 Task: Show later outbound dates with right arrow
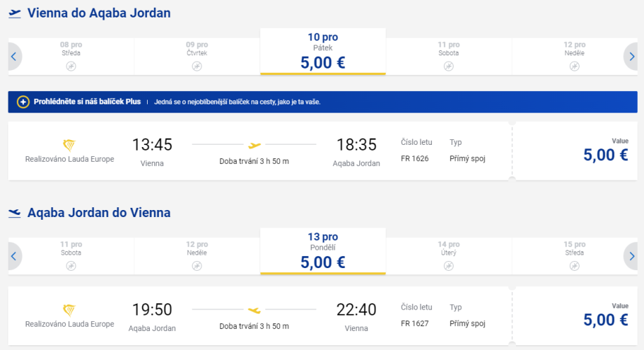[x=631, y=57]
